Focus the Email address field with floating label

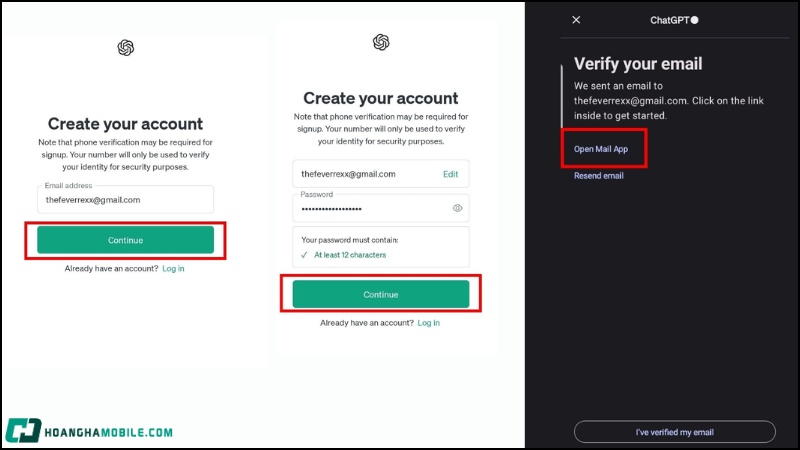coord(125,200)
